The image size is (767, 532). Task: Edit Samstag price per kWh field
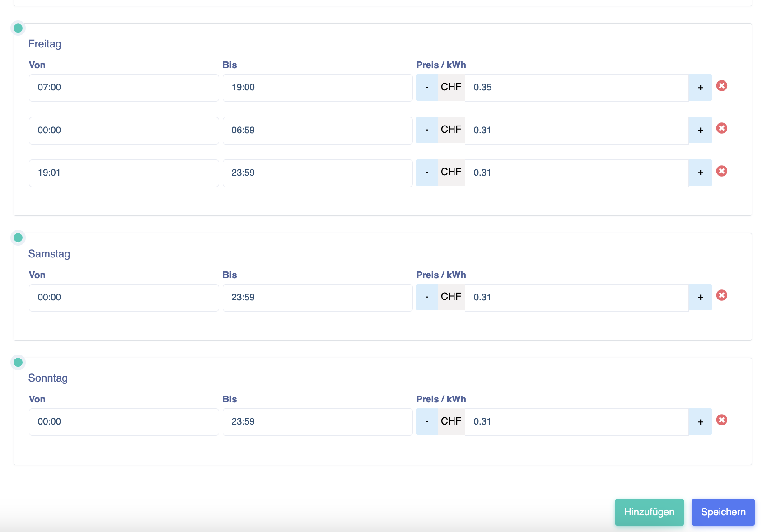[x=576, y=298]
